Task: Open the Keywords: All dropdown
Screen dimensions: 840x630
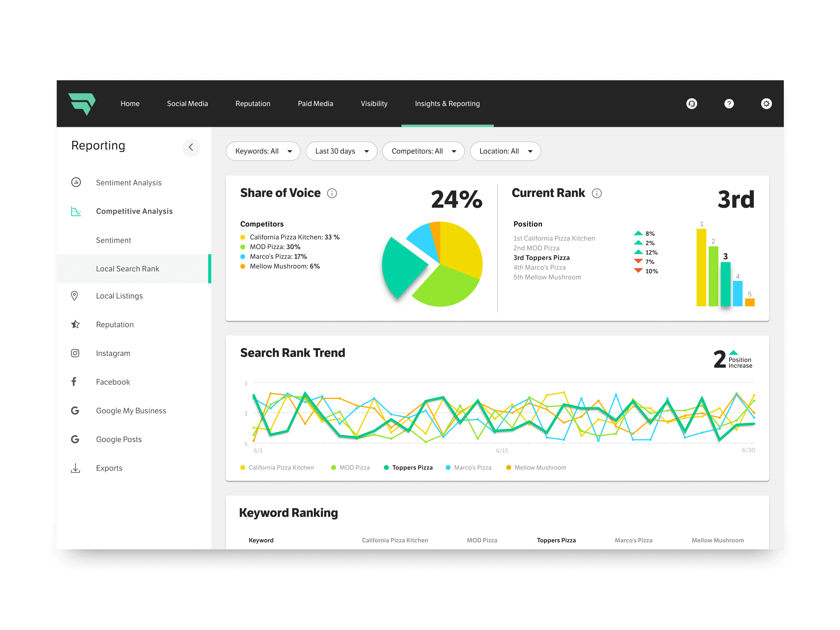Action: (x=263, y=151)
